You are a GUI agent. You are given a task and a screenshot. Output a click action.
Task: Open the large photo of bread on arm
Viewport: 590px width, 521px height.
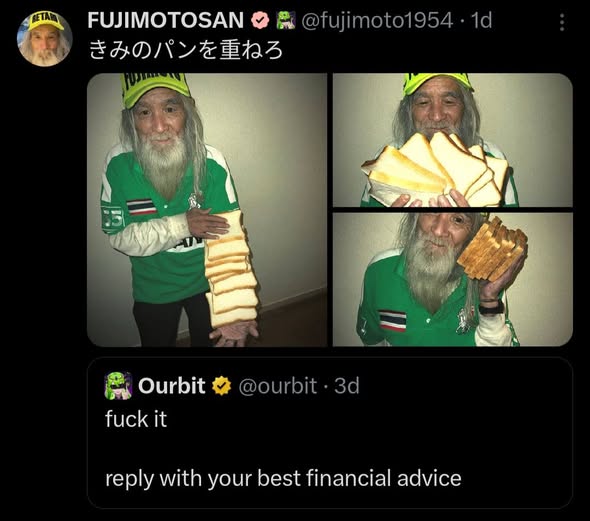[207, 210]
